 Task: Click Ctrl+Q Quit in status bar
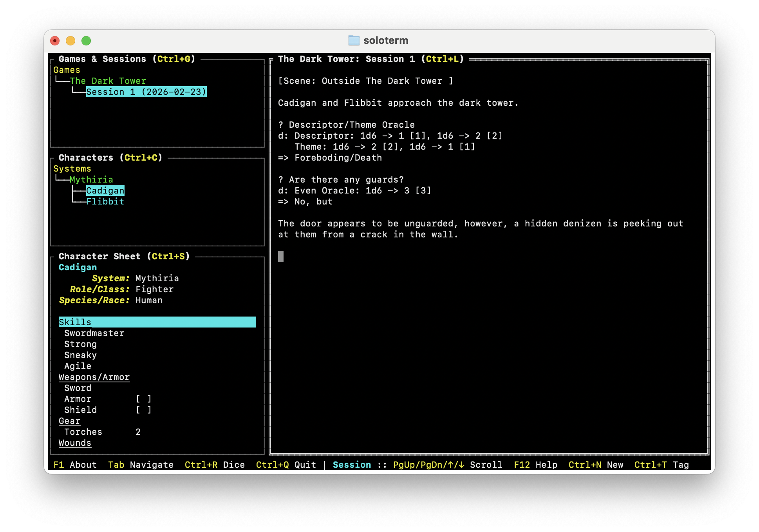pos(286,465)
